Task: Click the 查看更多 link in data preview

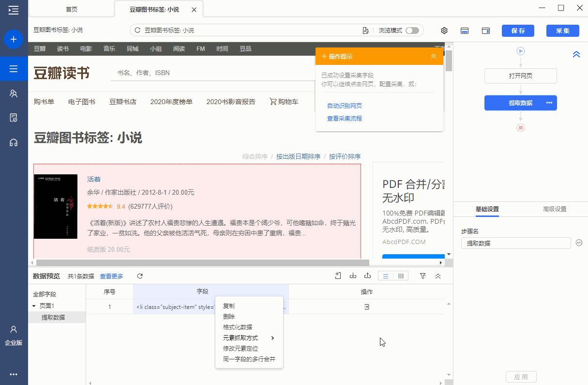Action: (111, 277)
